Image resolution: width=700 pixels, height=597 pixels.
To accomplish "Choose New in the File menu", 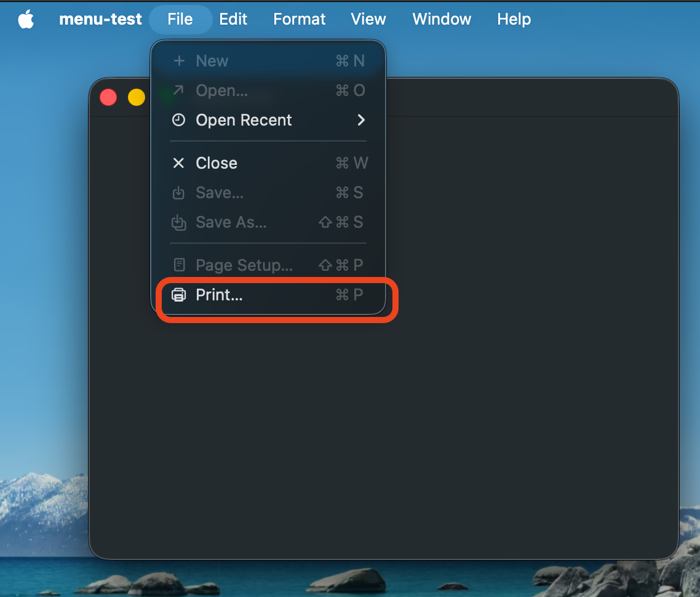I will coord(268,61).
